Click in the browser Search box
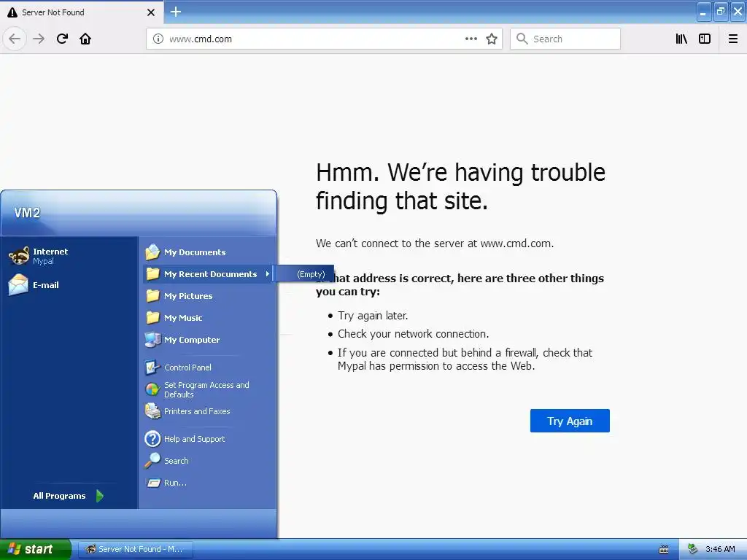The image size is (747, 560). click(x=565, y=39)
